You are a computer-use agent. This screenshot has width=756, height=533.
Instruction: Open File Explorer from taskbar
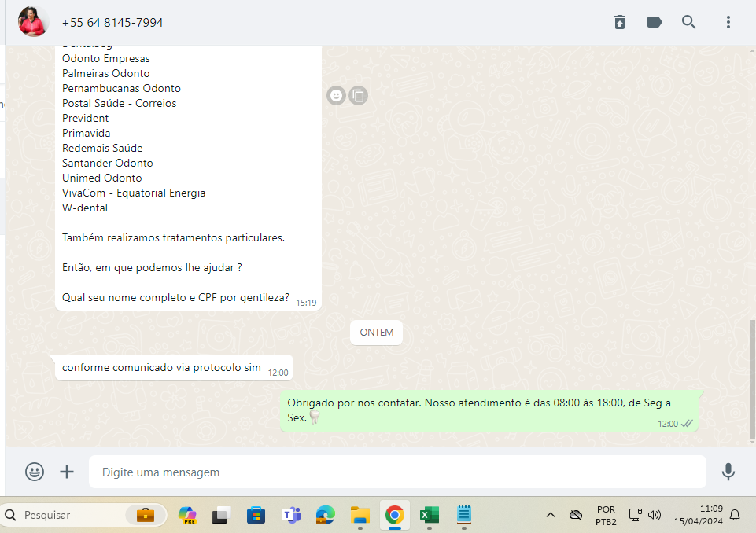click(360, 515)
